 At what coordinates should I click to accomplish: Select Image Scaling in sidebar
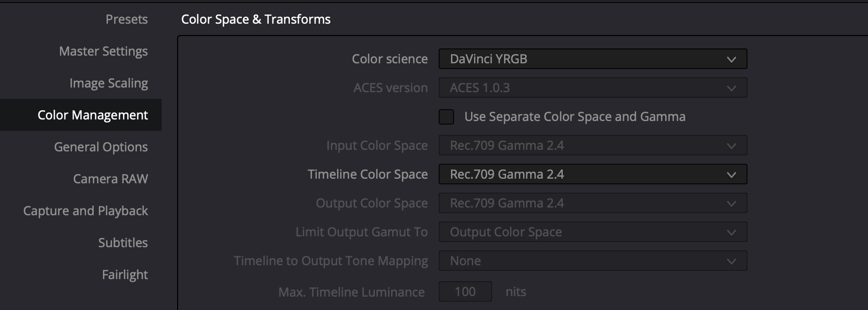point(109,83)
